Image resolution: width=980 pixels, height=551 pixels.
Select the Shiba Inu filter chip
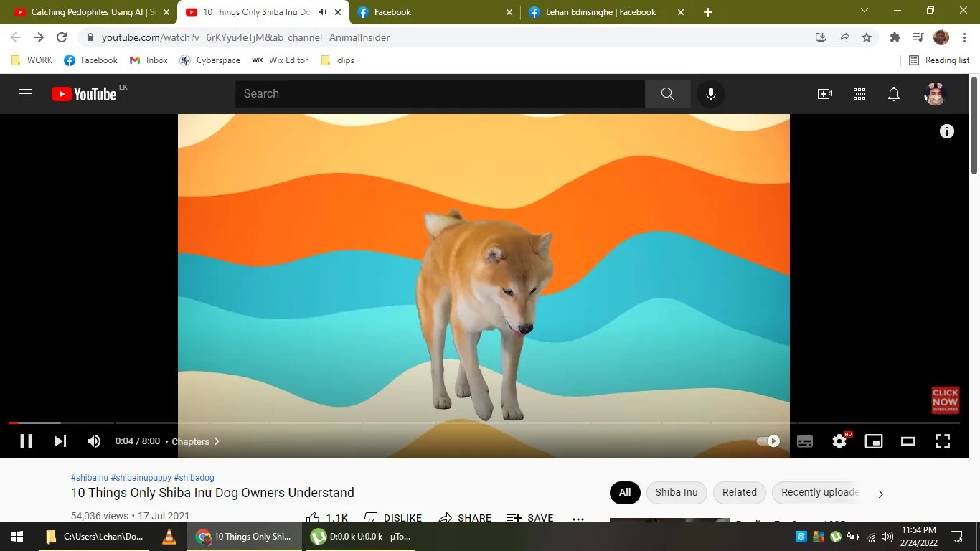click(676, 493)
